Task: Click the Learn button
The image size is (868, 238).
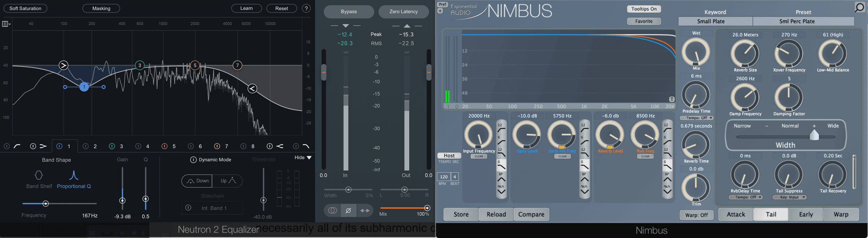Action: click(x=247, y=8)
